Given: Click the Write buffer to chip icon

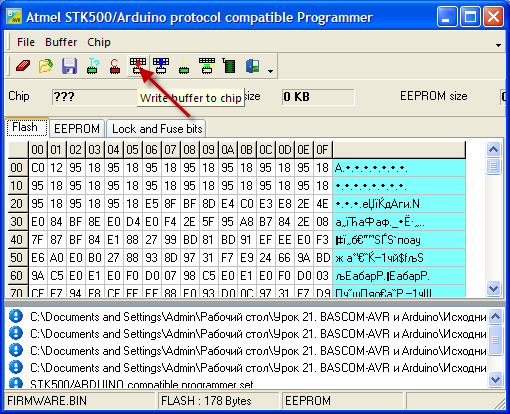Looking at the screenshot, I should (x=138, y=66).
